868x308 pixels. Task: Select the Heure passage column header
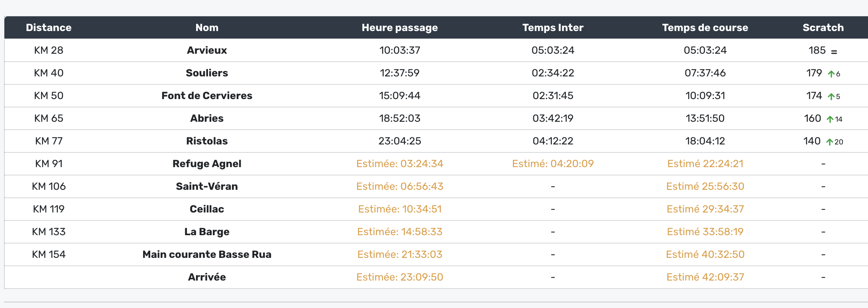pyautogui.click(x=400, y=27)
